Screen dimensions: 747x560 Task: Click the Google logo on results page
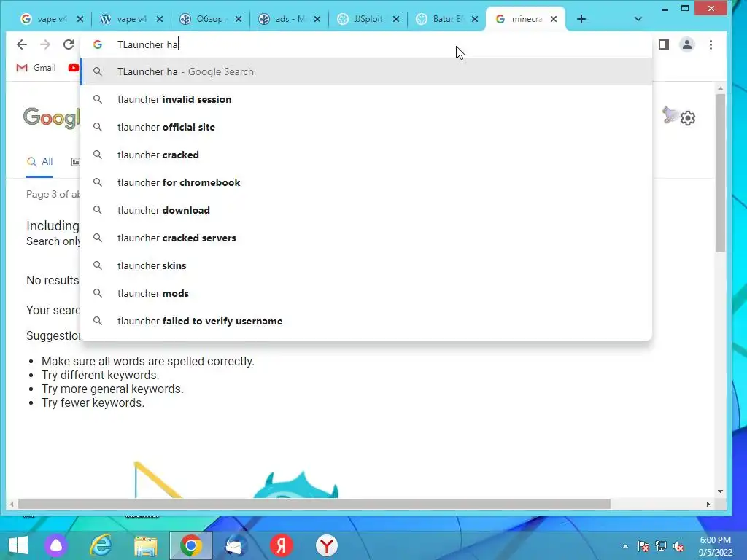pyautogui.click(x=52, y=117)
